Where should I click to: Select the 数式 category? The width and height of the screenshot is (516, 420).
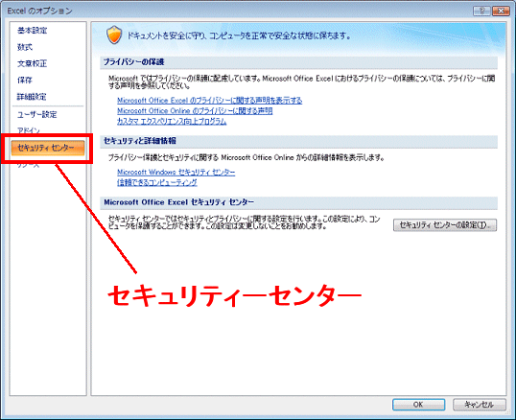pyautogui.click(x=25, y=47)
